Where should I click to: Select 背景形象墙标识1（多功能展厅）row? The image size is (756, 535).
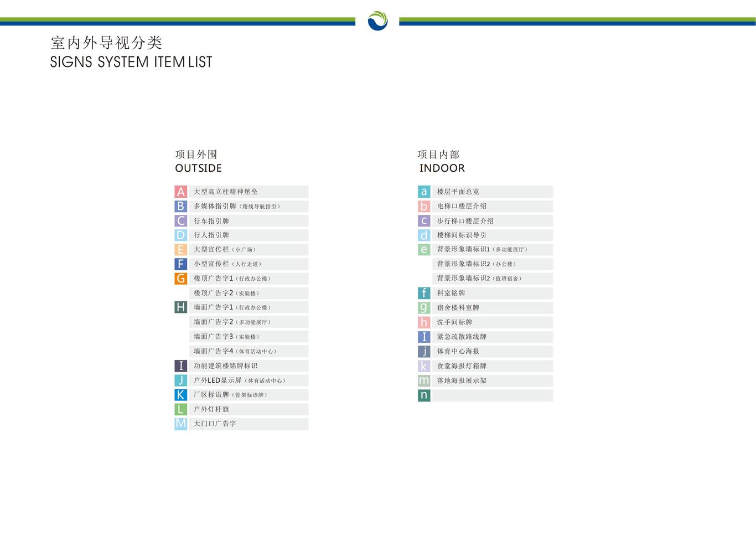[493, 249]
